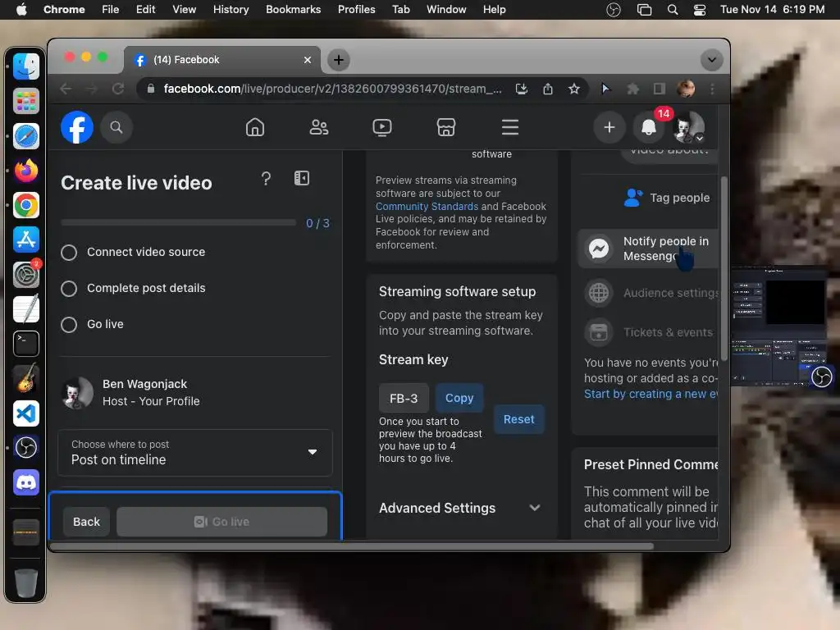Open Choose where to post dropdown
840x630 pixels.
click(x=195, y=453)
